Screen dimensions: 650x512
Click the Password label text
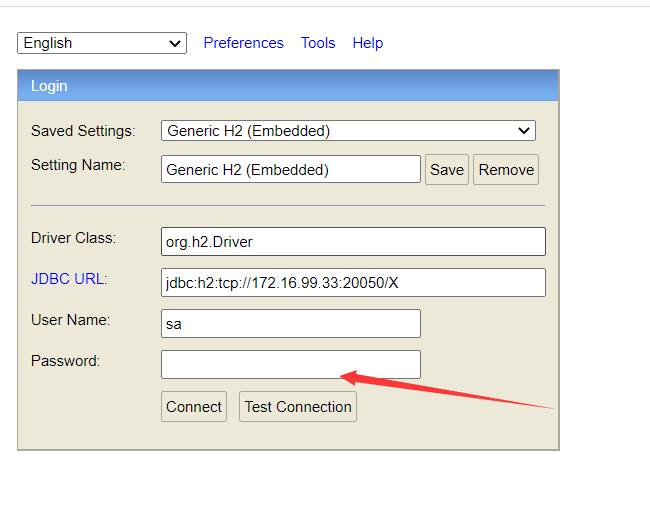pos(65,361)
